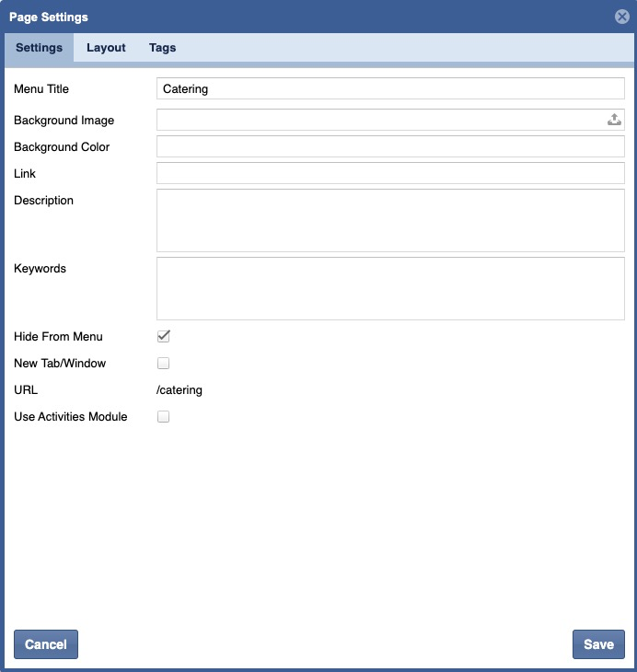Click into the Description text area
Image resolution: width=637 pixels, height=672 pixels.
[390, 220]
